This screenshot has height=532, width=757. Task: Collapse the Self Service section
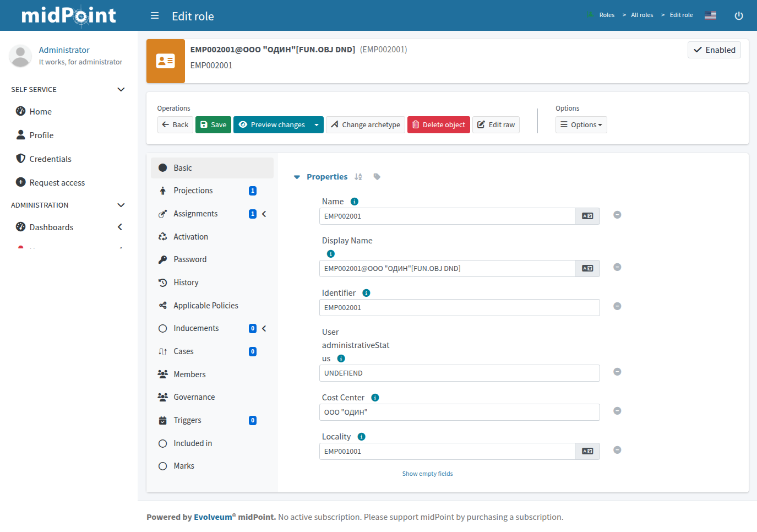pyautogui.click(x=121, y=89)
